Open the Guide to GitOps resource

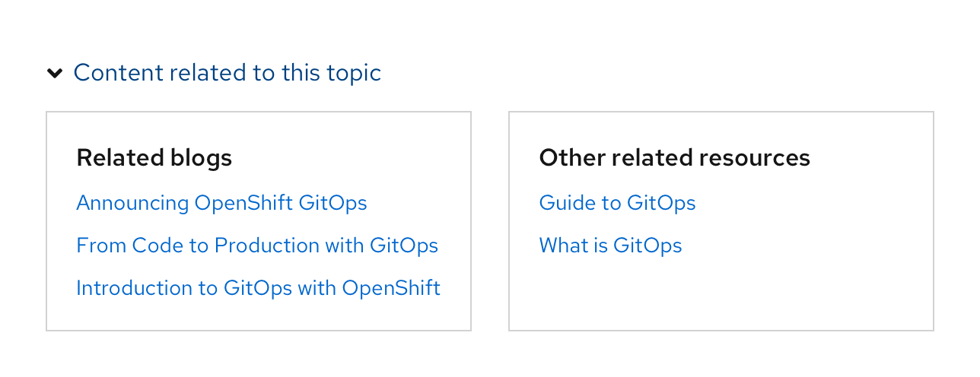(617, 203)
